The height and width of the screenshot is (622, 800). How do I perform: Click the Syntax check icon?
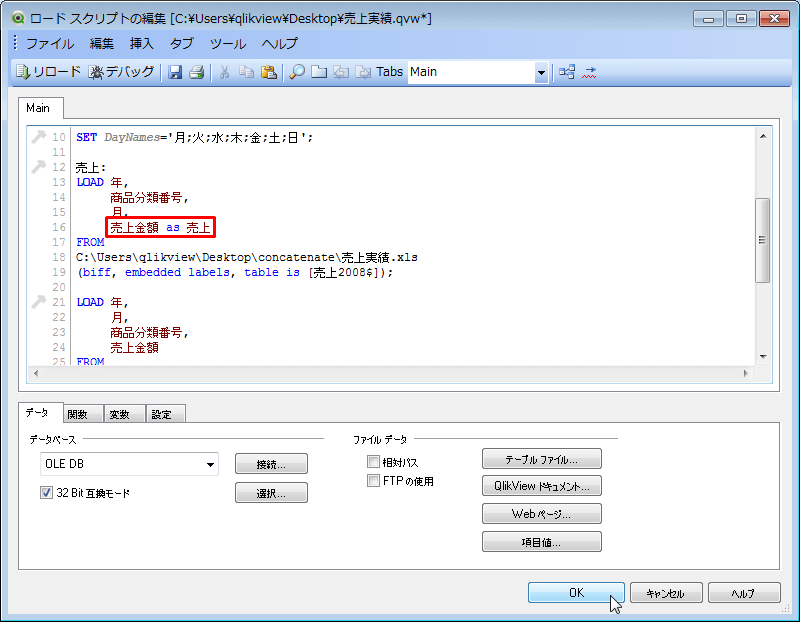coord(590,72)
